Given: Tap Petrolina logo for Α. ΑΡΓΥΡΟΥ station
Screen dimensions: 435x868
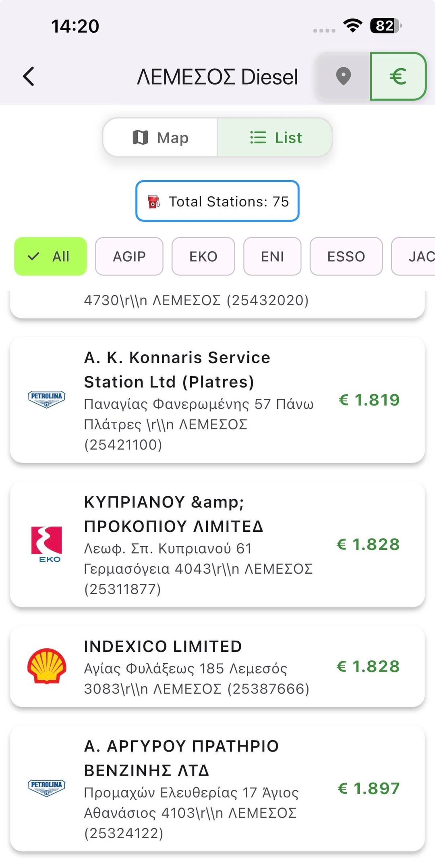Looking at the screenshot, I should point(46,788).
